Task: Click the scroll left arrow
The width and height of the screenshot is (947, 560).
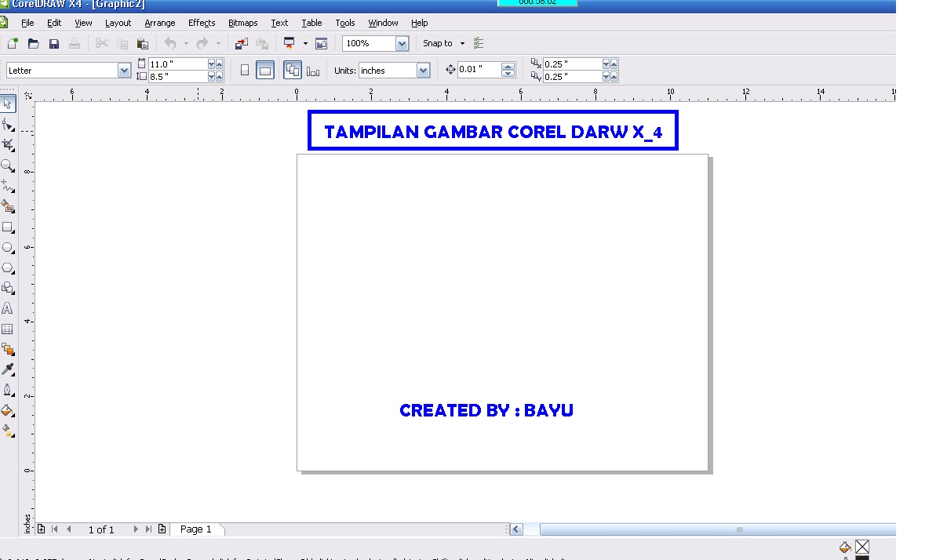Action: pyautogui.click(x=515, y=529)
